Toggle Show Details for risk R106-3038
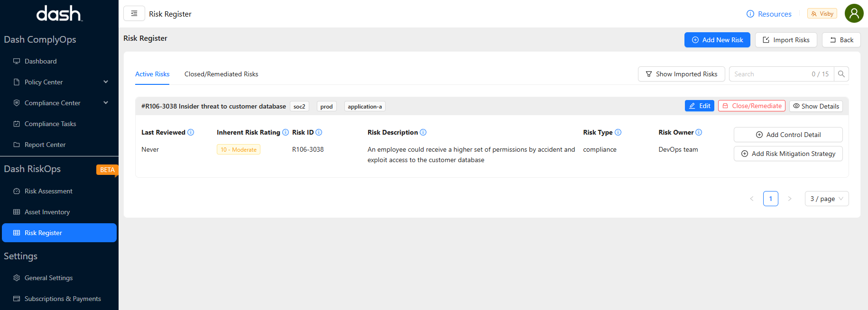The image size is (868, 310). click(x=816, y=106)
